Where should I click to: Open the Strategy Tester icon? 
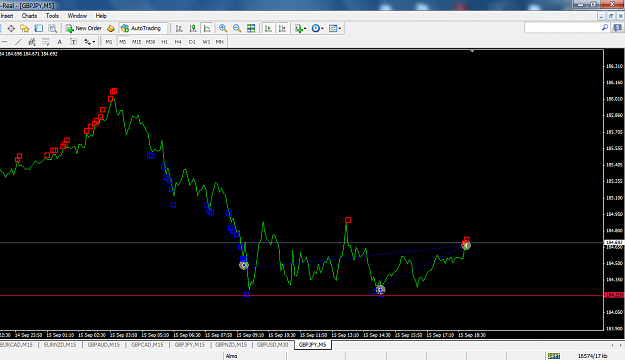(52, 28)
